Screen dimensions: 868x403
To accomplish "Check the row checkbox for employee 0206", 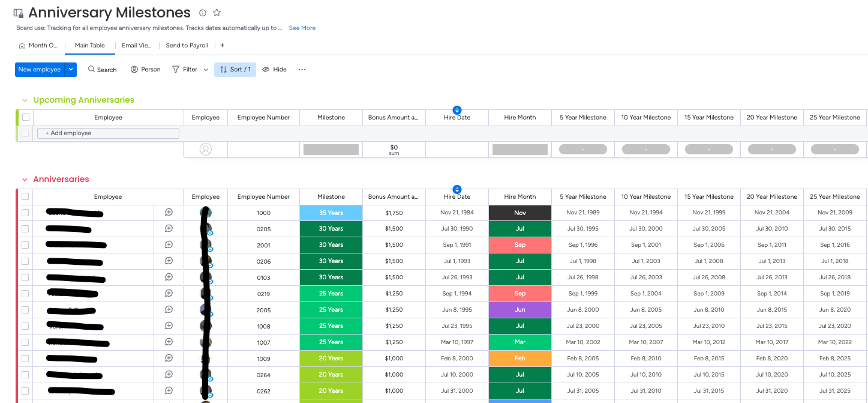I will pyautogui.click(x=25, y=261).
